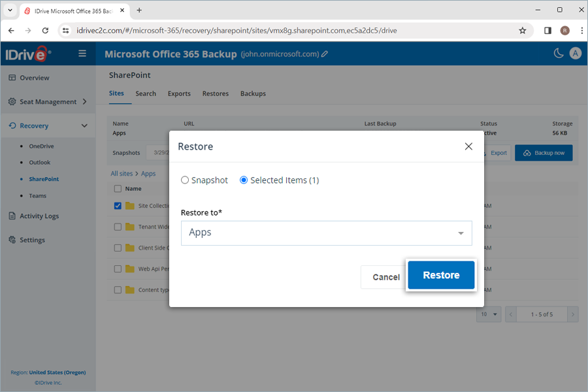588x392 pixels.
Task: Open the rows-per-page 10 dropdown
Action: pos(489,314)
